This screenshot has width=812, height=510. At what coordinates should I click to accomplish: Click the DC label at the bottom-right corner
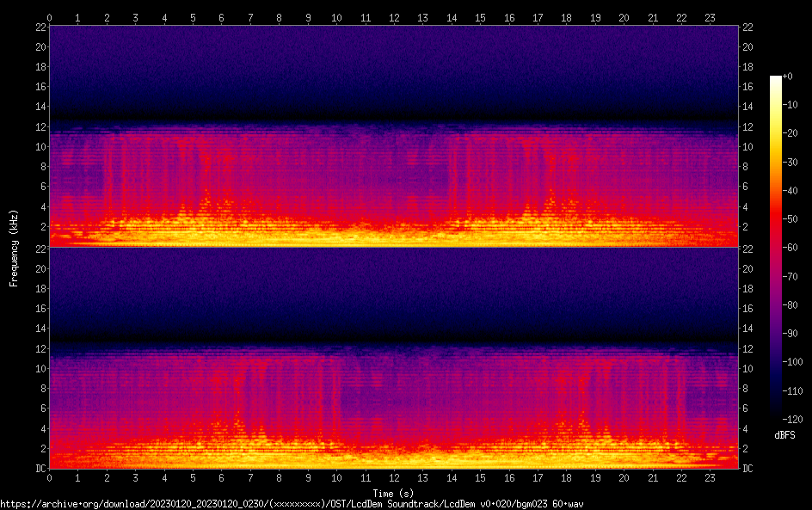click(x=748, y=469)
